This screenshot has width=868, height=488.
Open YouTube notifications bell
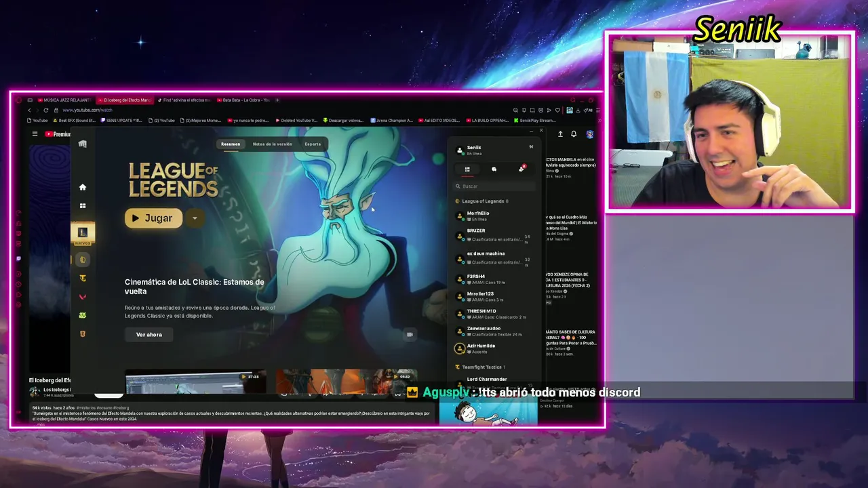tap(574, 134)
